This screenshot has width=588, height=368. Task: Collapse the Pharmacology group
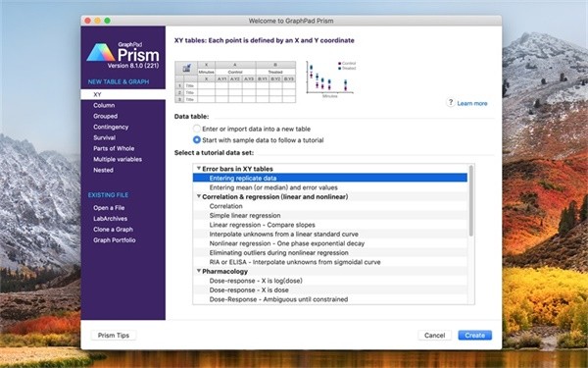coord(199,271)
